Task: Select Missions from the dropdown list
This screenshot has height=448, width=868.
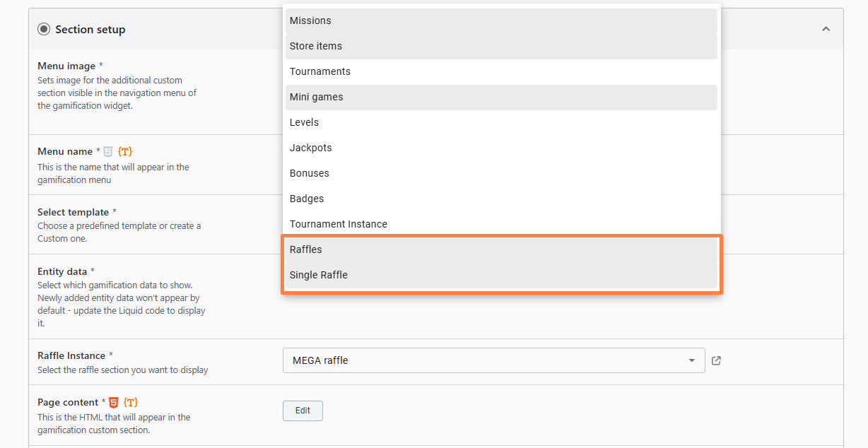Action: (501, 20)
